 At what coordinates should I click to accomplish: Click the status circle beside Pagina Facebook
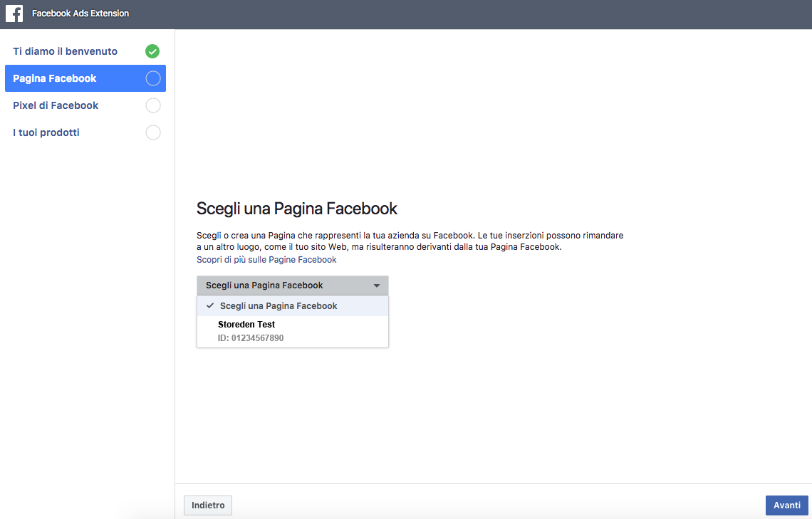pyautogui.click(x=152, y=78)
